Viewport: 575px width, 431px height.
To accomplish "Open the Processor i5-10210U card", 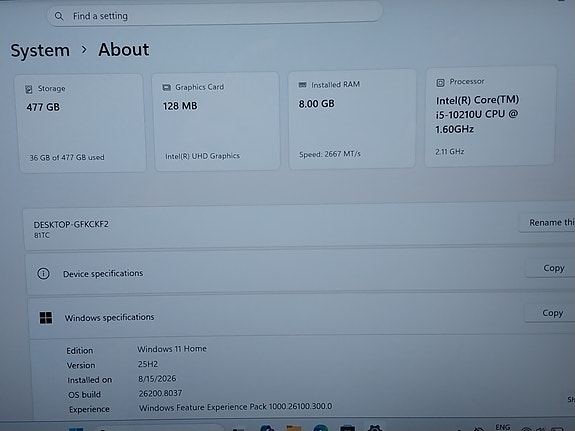I will [490, 116].
